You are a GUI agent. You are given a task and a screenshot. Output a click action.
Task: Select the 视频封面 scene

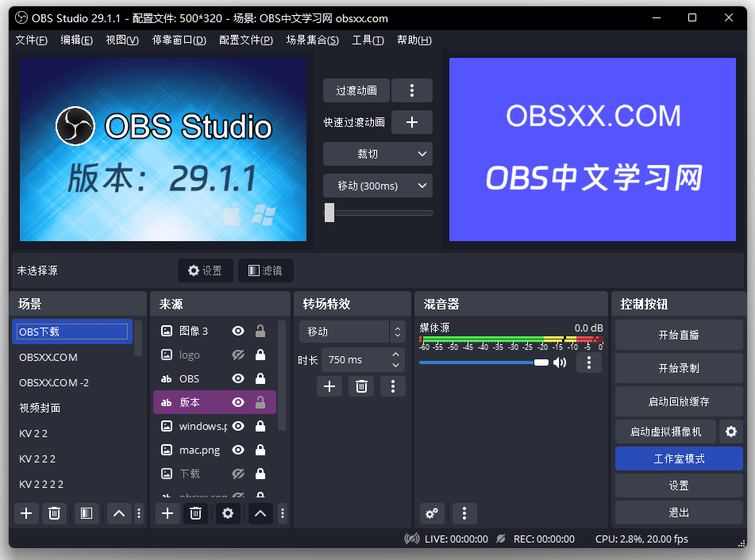(x=72, y=408)
